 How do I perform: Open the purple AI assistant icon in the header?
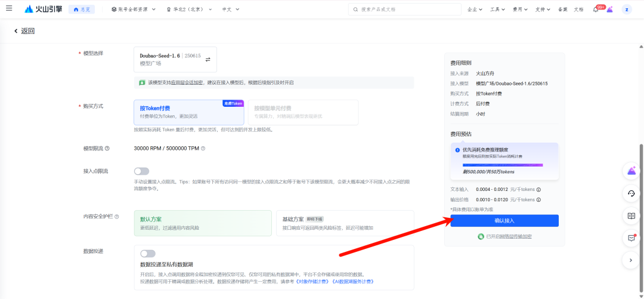click(610, 9)
